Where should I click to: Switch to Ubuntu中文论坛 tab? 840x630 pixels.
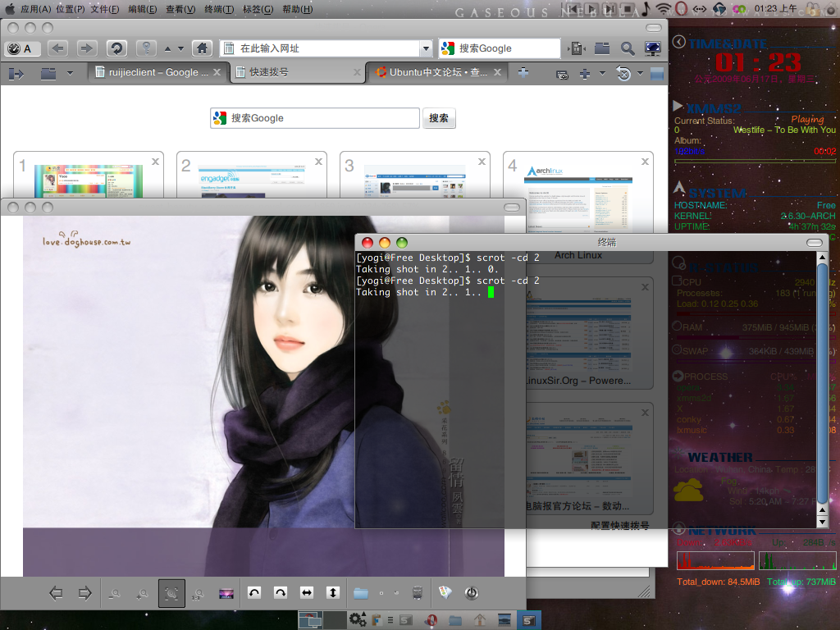point(438,72)
